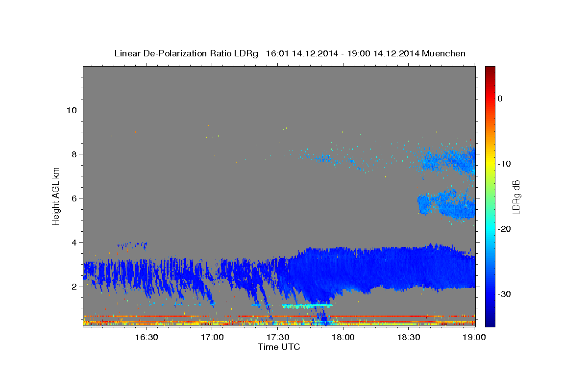
Task: Click the height tick label 2
Action: pyautogui.click(x=74, y=287)
